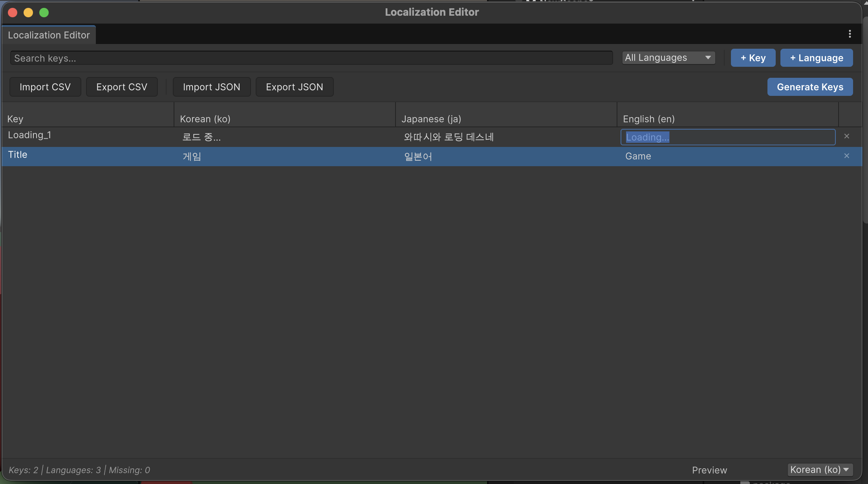Screen dimensions: 868x484
Task: Click the Japanese cell for Loading_1
Action: point(449,137)
